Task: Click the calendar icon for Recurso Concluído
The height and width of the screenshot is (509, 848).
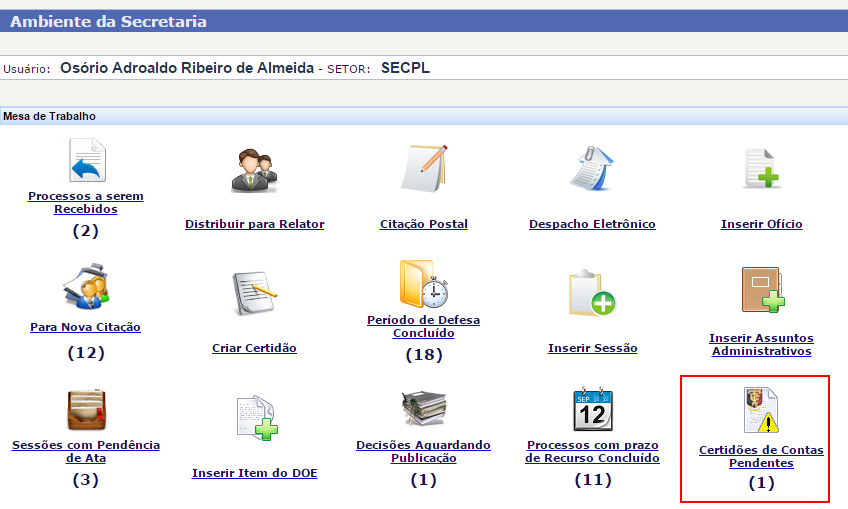Action: tap(592, 409)
